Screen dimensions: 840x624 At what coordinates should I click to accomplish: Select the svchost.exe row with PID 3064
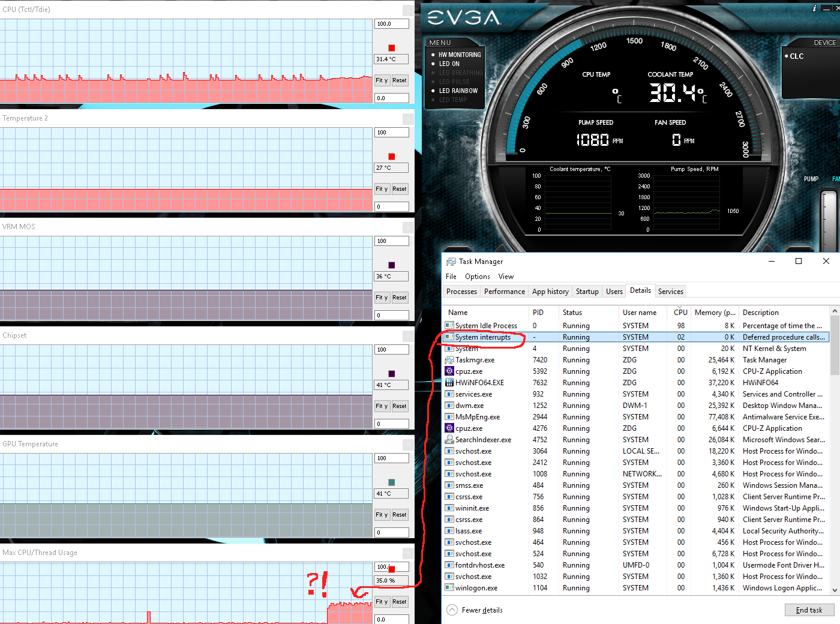636,451
